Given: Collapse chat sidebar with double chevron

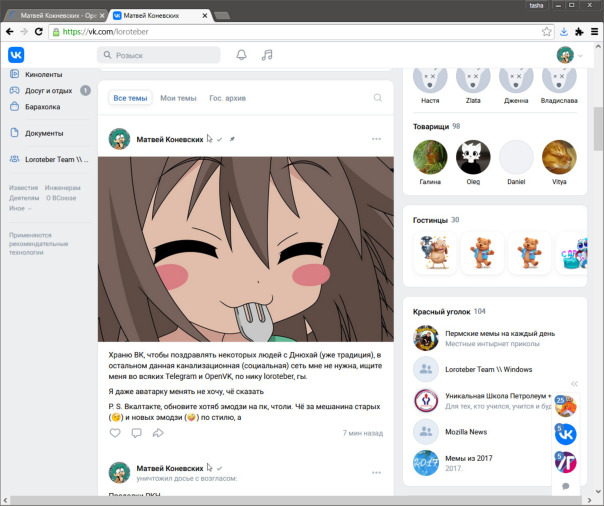Looking at the screenshot, I should pyautogui.click(x=574, y=384).
